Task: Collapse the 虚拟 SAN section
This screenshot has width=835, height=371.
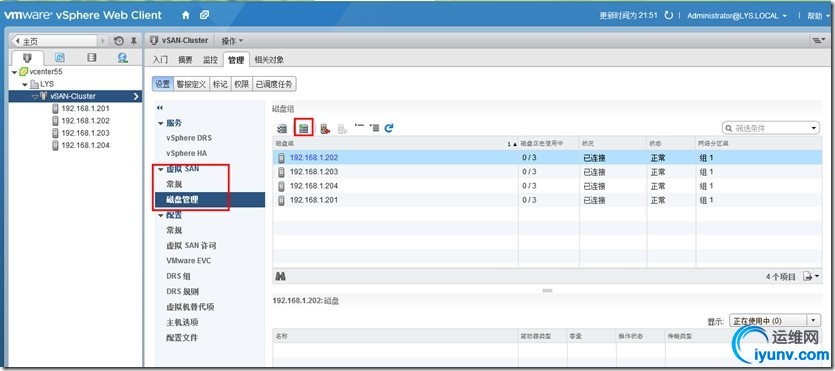Action: (x=161, y=169)
